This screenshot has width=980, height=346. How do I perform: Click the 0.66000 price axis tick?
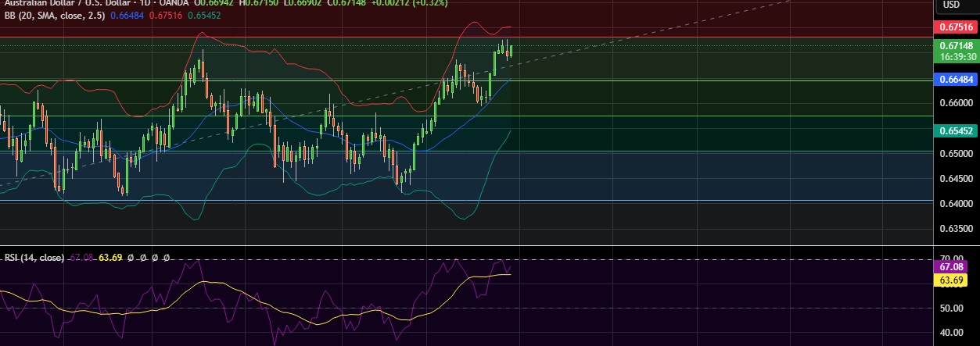[956, 103]
